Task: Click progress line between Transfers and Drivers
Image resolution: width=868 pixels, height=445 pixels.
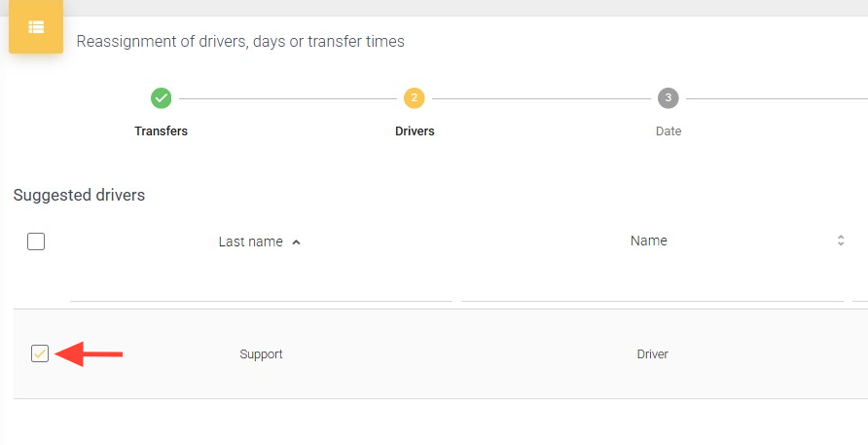Action: pos(288,98)
